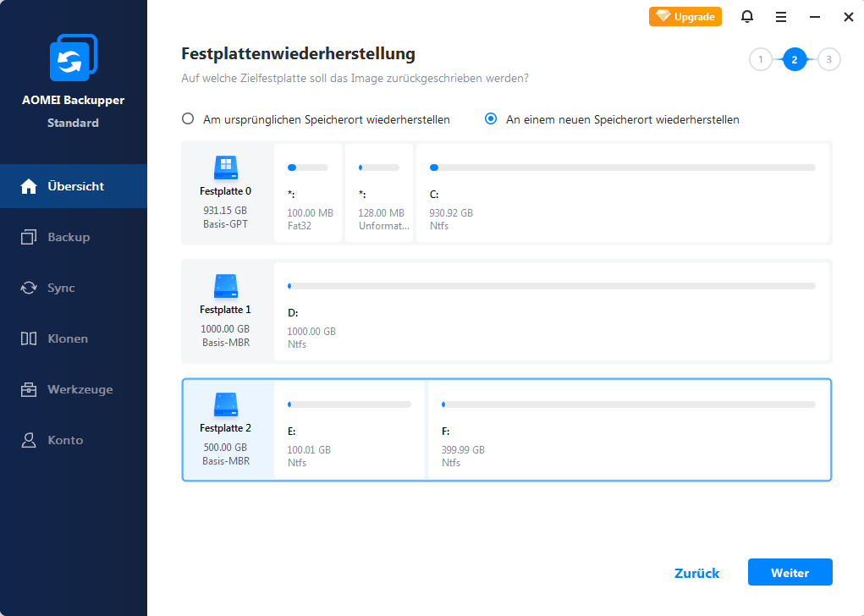Screen dimensions: 864x616
Task: Select 'Am ursprünglichen Speicherort wiederherstellen' option
Action: pyautogui.click(x=188, y=119)
